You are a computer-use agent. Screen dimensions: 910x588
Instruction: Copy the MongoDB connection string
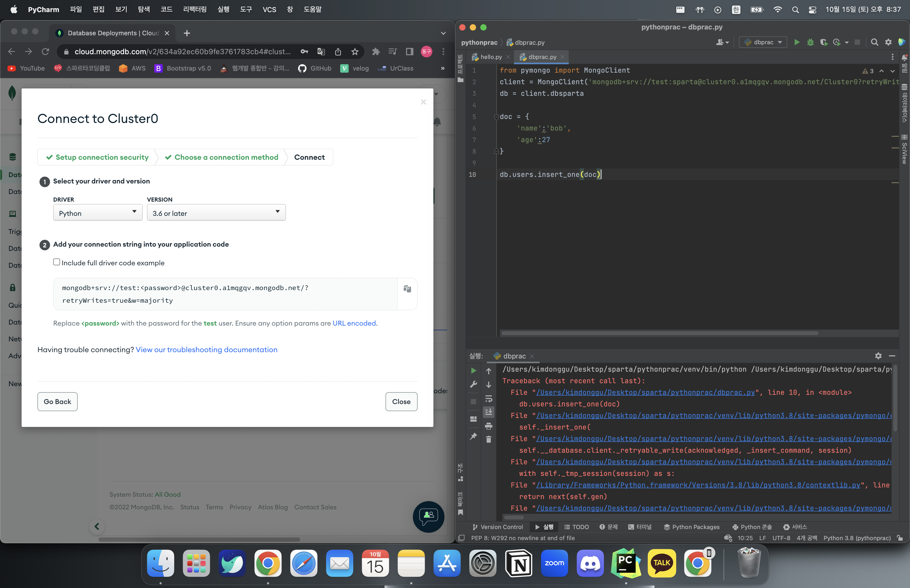407,289
